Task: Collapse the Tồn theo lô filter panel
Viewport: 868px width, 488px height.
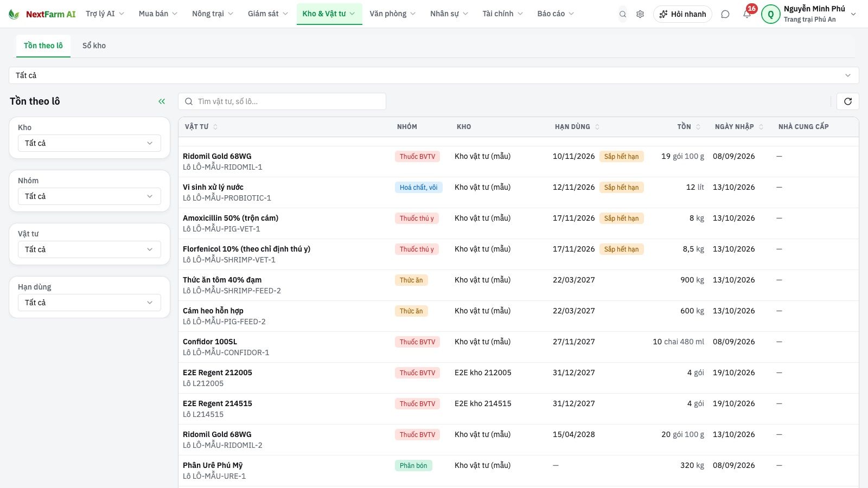Action: click(162, 101)
